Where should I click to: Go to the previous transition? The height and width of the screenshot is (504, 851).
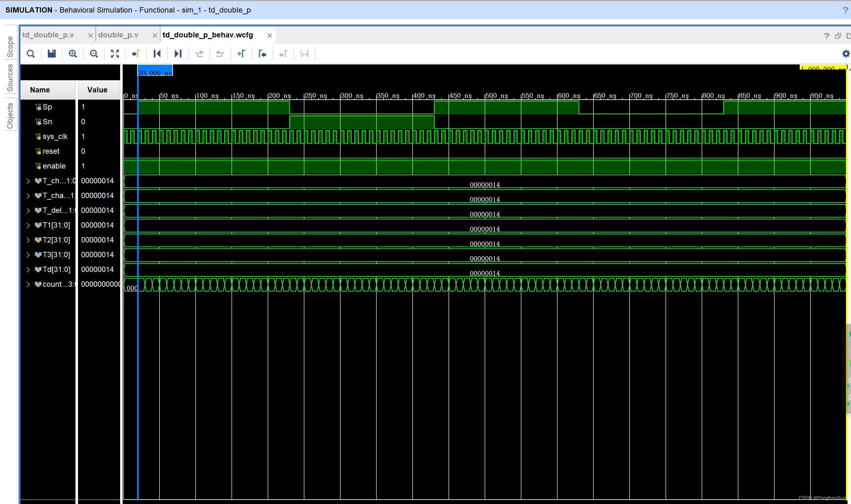199,54
